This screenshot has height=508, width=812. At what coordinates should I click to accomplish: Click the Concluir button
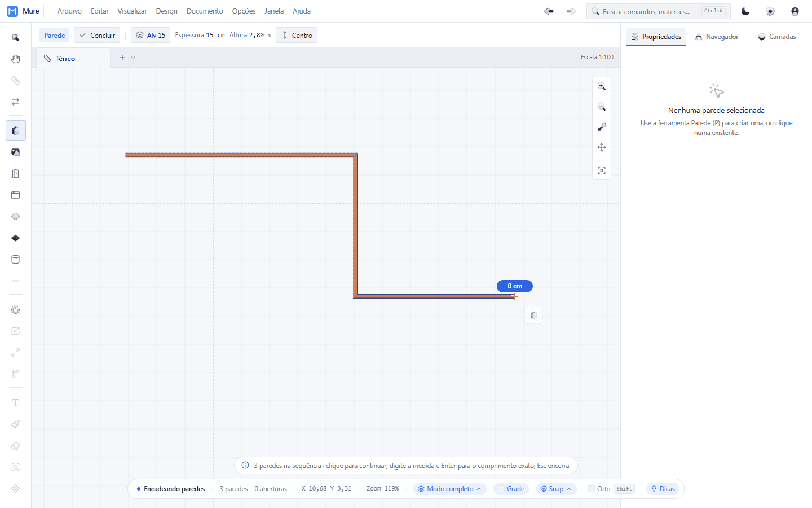(x=97, y=35)
